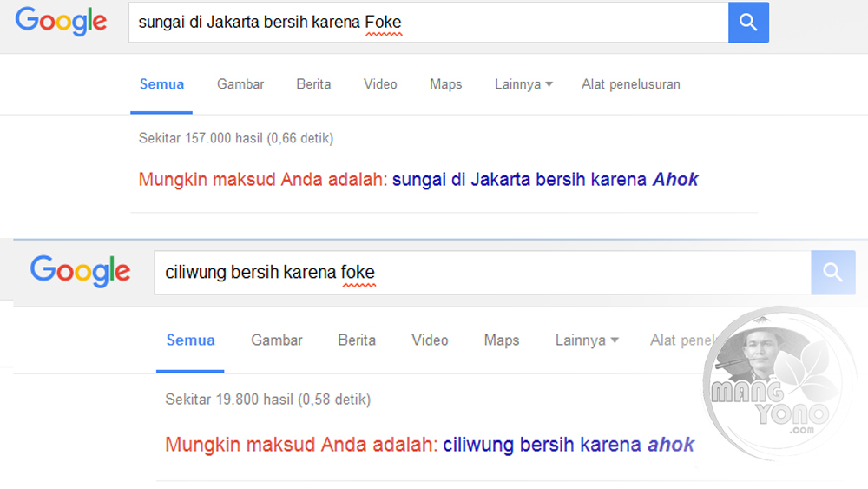Open the Video tab in the ciliwung results
Screen dimensions: 868x489
[431, 340]
